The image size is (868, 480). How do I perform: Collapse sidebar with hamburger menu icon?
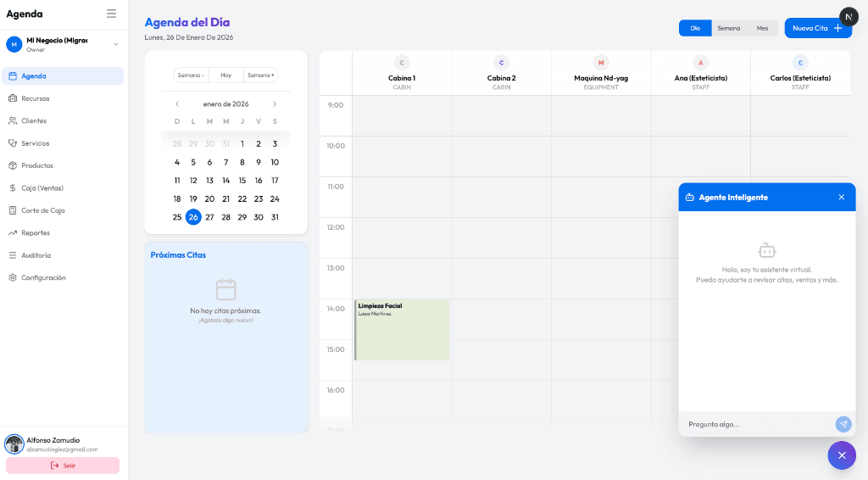tap(111, 14)
